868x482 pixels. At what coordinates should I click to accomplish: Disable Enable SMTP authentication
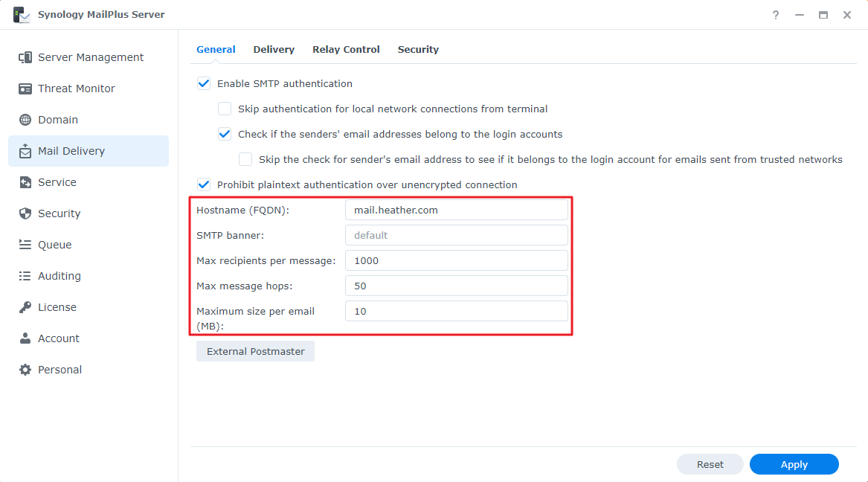pyautogui.click(x=203, y=83)
